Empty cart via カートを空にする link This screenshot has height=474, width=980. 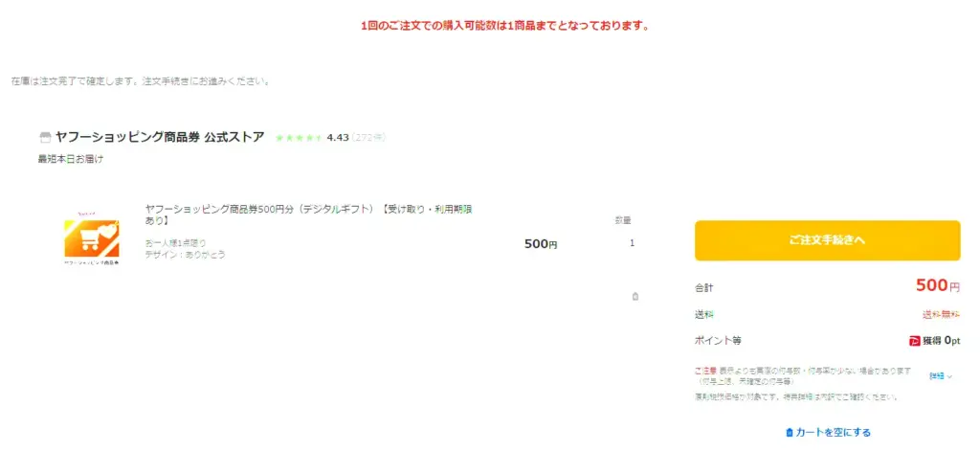click(x=828, y=432)
